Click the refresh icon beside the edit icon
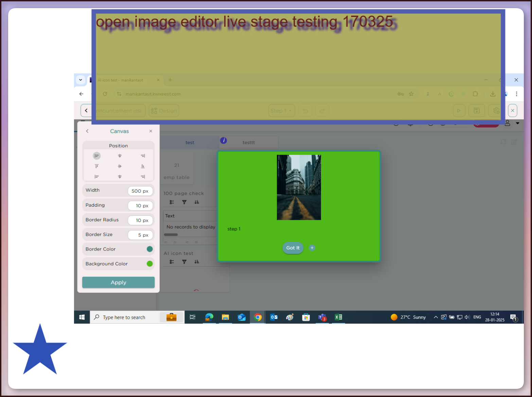Image resolution: width=532 pixels, height=397 pixels. 503,142
